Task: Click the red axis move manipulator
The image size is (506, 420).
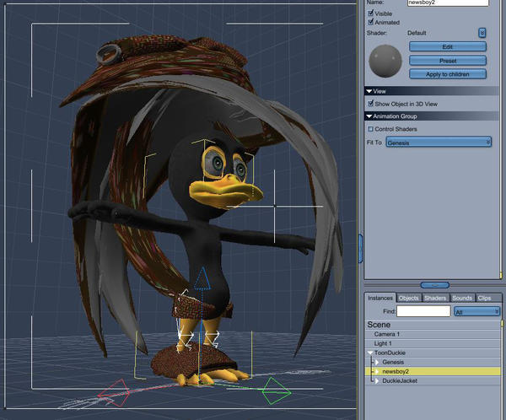Action: pos(114,392)
